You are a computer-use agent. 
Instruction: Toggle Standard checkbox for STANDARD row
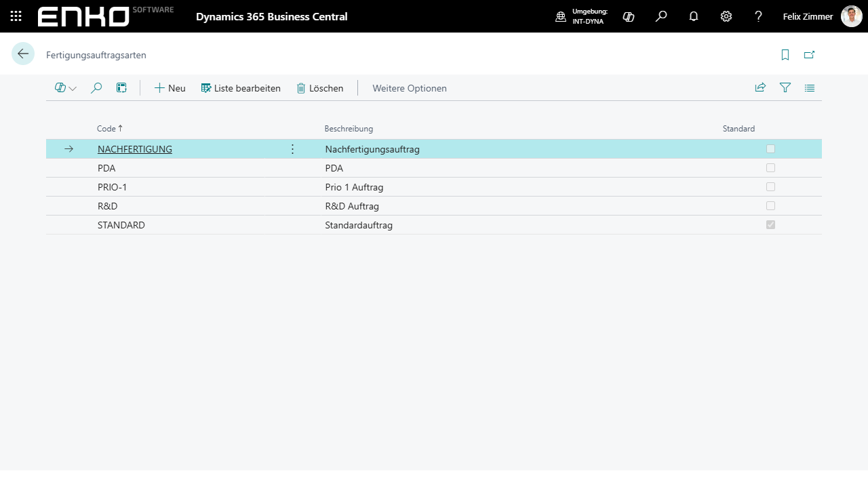point(770,225)
